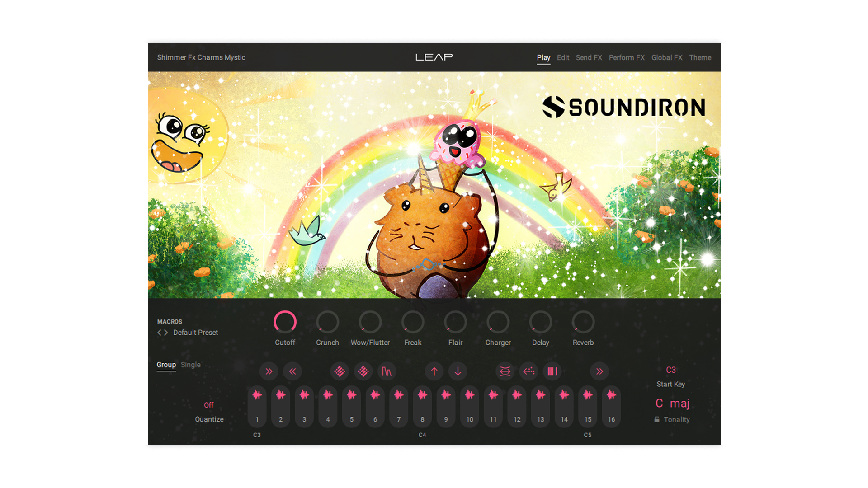Trigger sample pad 15

tap(588, 407)
